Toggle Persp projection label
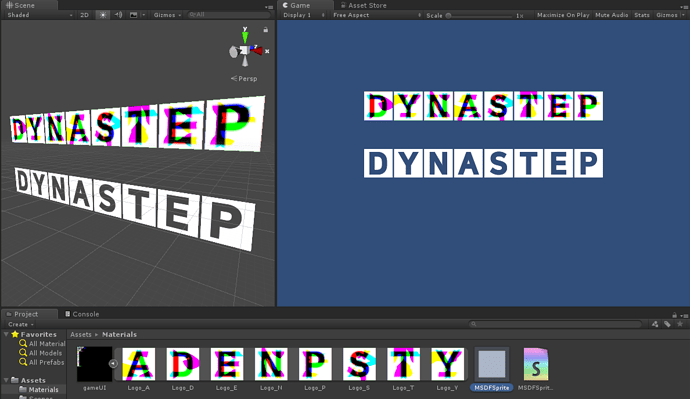 244,79
